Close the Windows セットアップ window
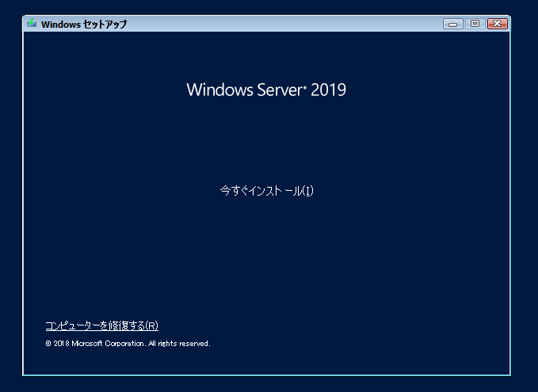538x392 pixels. point(497,24)
